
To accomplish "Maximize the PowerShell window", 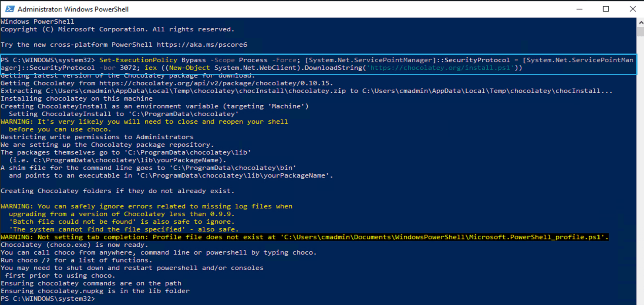I will pyautogui.click(x=606, y=9).
